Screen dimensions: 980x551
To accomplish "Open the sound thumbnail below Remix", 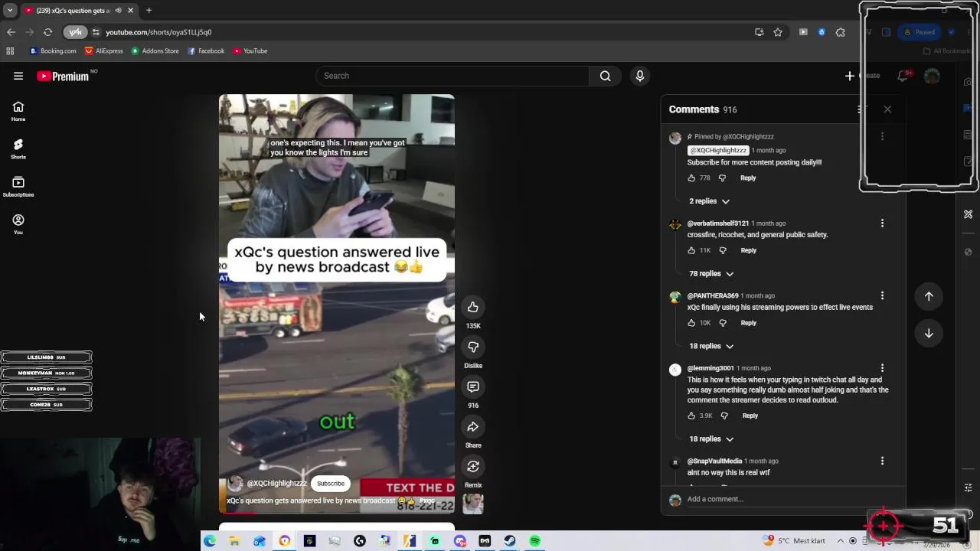I will (x=473, y=503).
